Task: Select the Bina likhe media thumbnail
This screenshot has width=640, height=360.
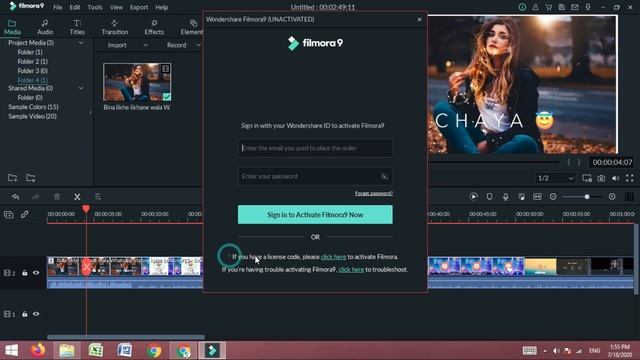Action: pos(137,82)
